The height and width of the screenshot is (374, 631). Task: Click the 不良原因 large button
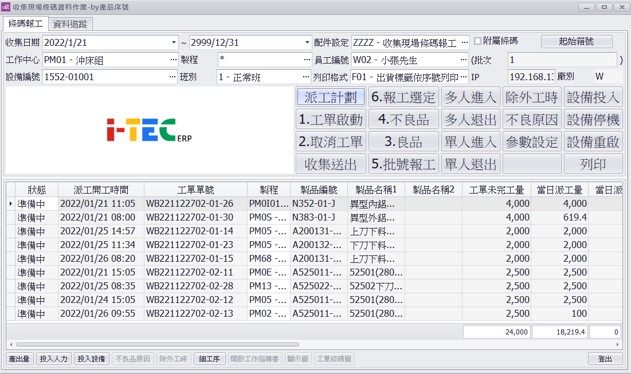tap(532, 120)
